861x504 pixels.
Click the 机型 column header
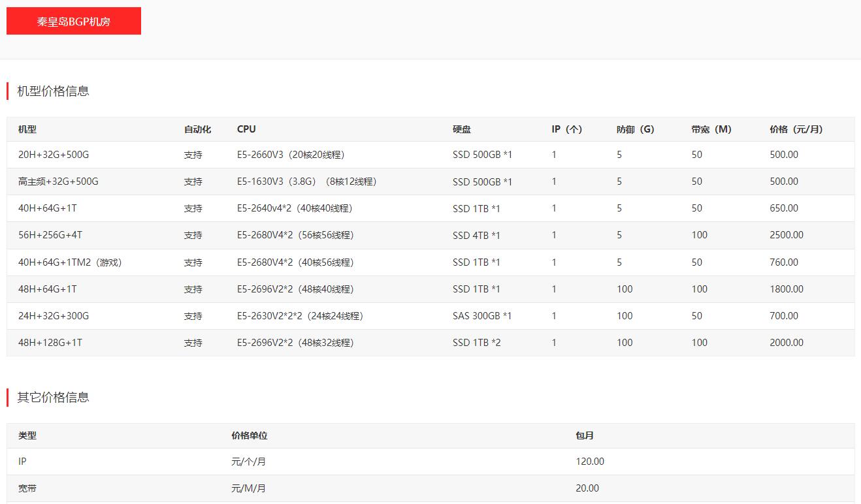(x=27, y=129)
